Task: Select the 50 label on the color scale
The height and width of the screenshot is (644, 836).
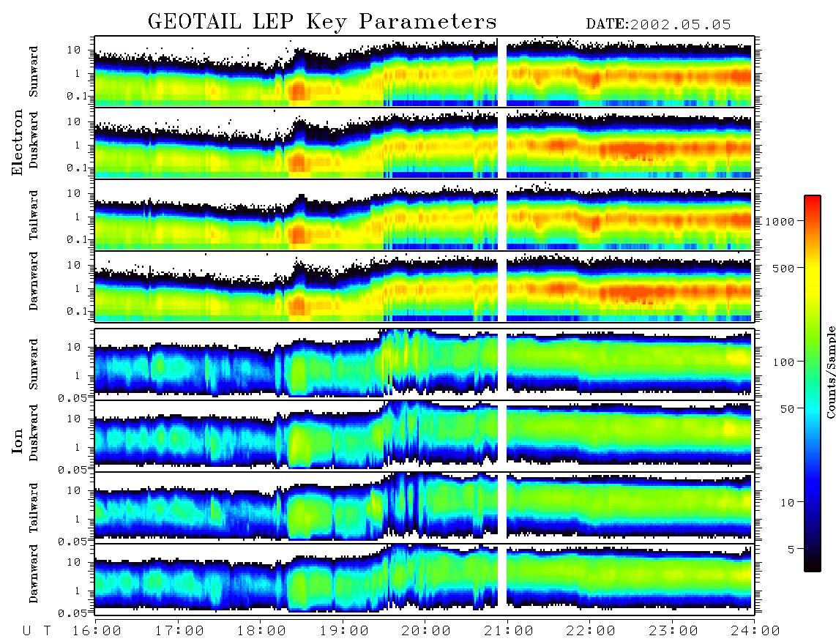Action: click(787, 409)
